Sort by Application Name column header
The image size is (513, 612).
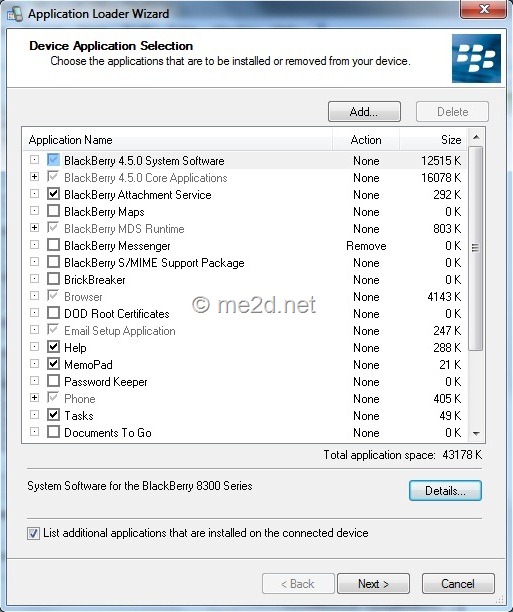click(x=178, y=140)
